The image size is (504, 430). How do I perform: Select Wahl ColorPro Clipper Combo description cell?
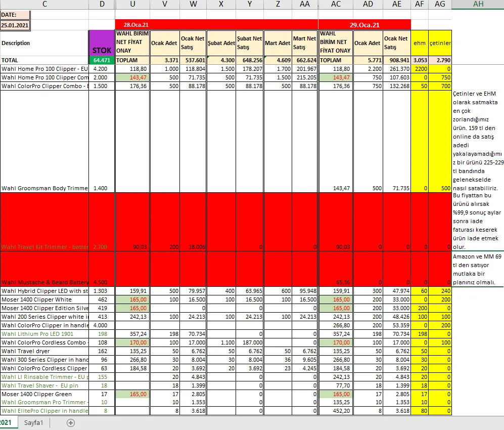[x=44, y=86]
